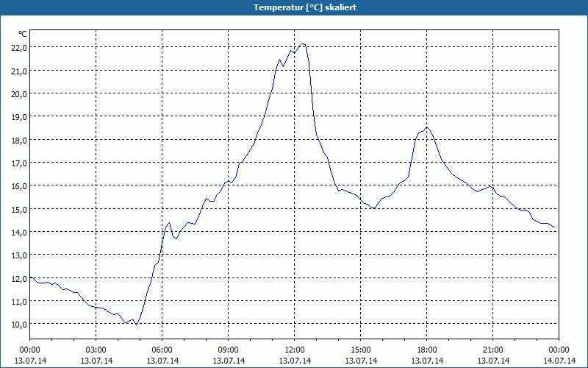588x368 pixels.
Task: Select the 11,0 y-axis label
Action: coord(20,302)
